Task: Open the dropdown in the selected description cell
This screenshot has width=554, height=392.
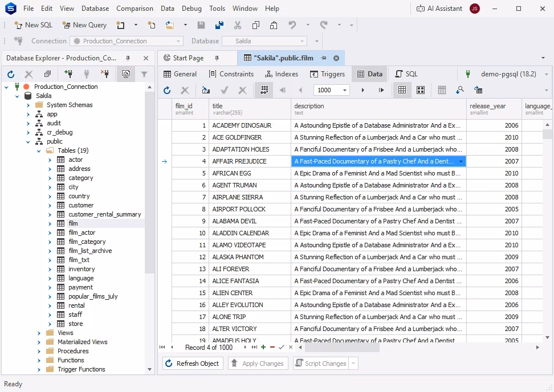Action: tap(461, 162)
